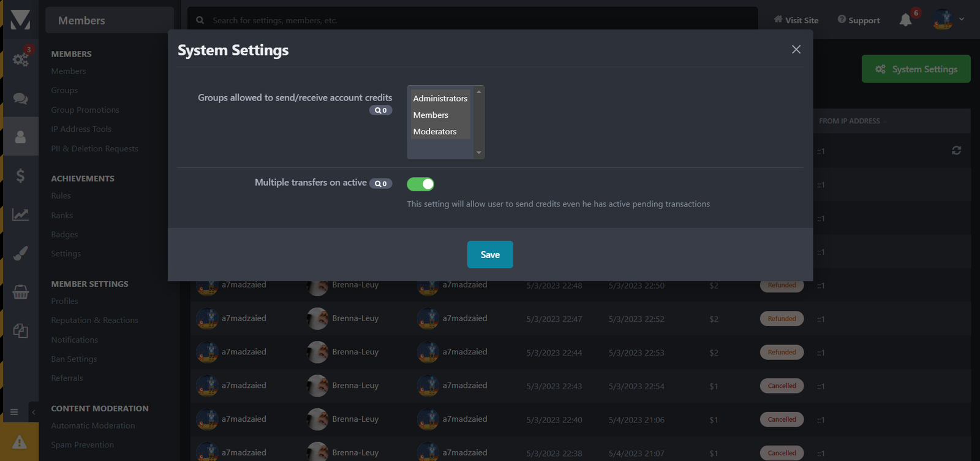The height and width of the screenshot is (461, 980).
Task: Open the Statistics chart icon
Action: tap(21, 215)
